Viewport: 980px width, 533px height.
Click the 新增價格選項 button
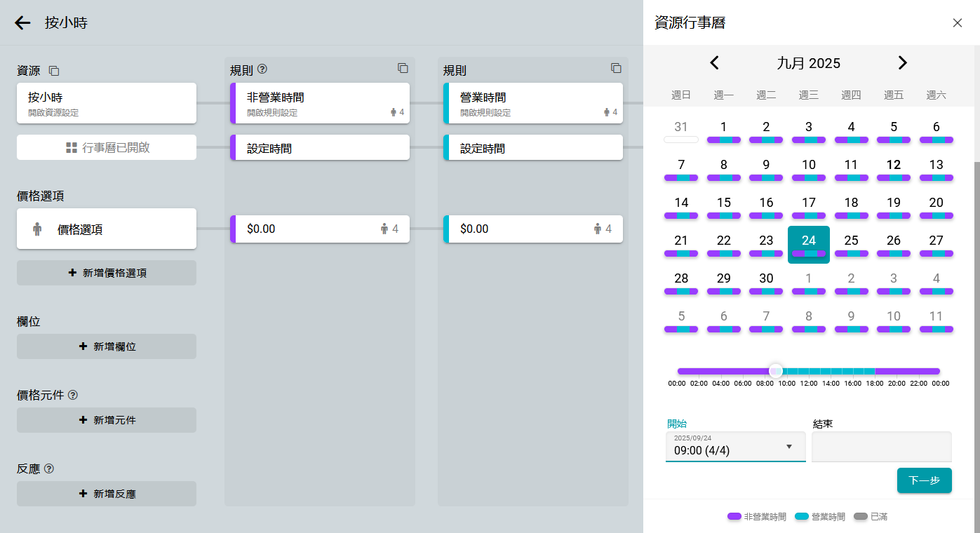107,274
